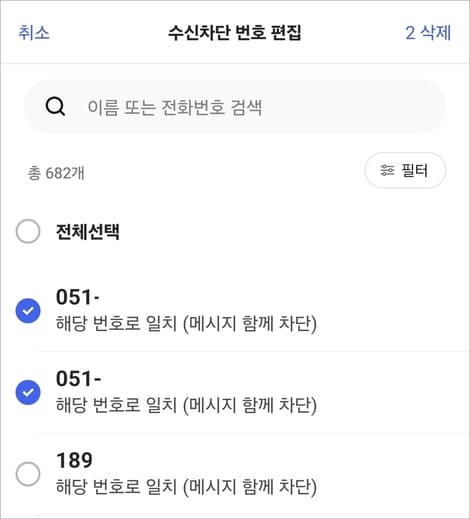Tap the first 051- phone number
This screenshot has width=470, height=519.
(x=78, y=297)
